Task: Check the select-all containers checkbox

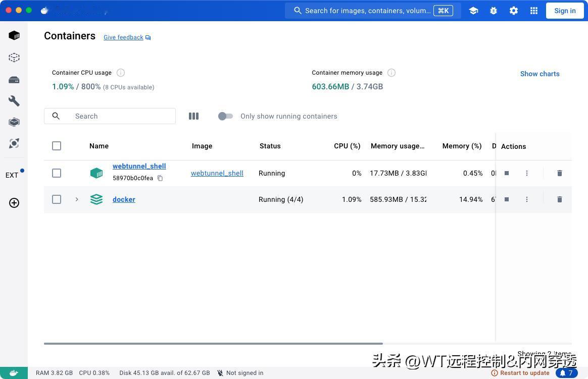Action: point(57,146)
